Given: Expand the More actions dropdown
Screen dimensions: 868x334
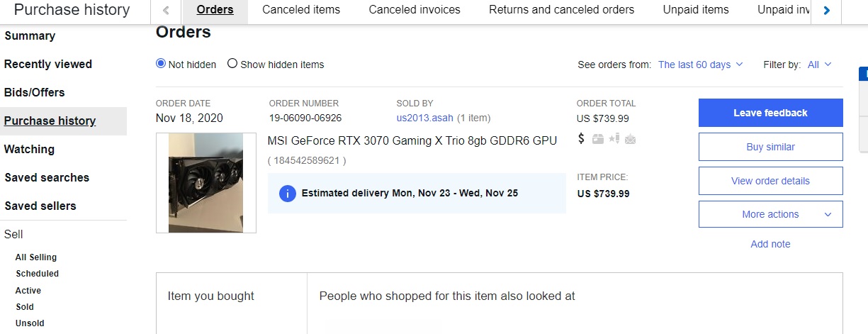Looking at the screenshot, I should pos(770,214).
